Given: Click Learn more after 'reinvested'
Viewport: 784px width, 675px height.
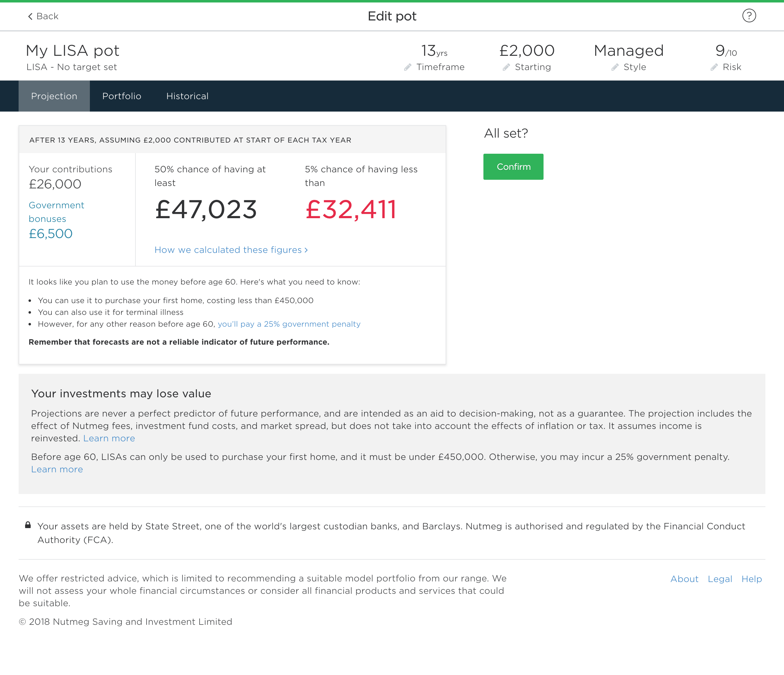Looking at the screenshot, I should point(109,439).
